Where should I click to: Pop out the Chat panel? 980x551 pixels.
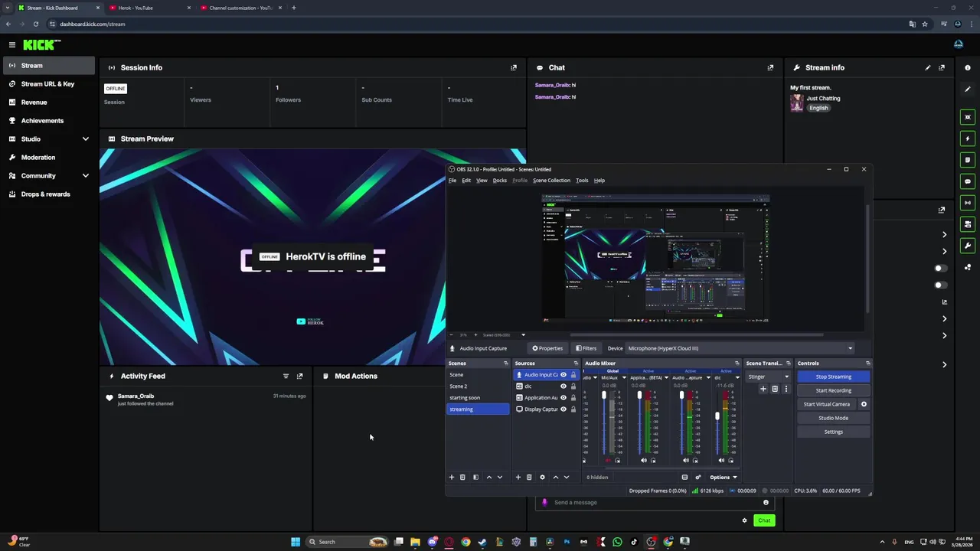(770, 67)
